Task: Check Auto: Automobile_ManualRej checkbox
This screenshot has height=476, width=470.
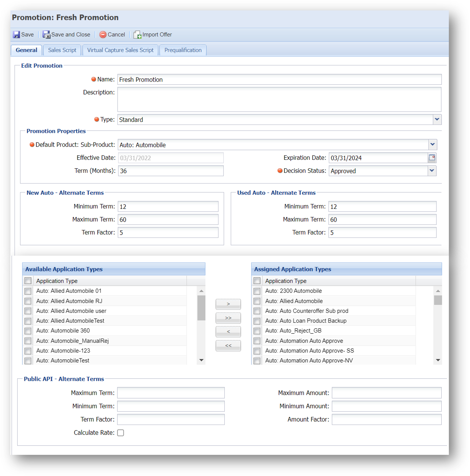Action: click(x=28, y=341)
